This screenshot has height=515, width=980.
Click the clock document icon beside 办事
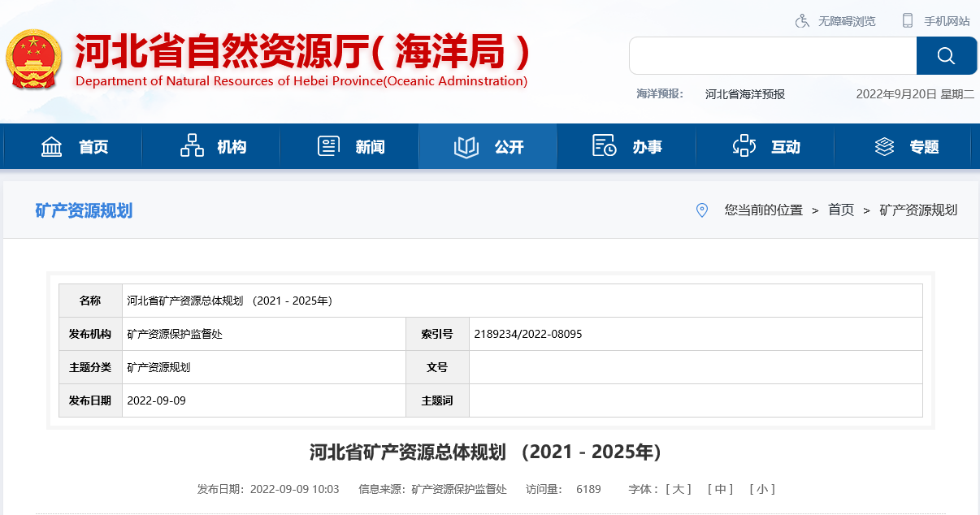(605, 146)
